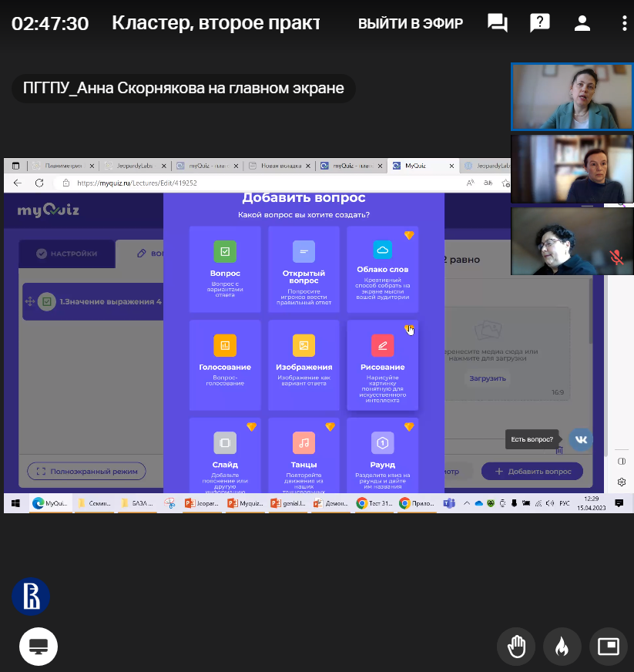The image size is (634, 672).
Task: Toggle picture-in-picture view icon
Action: pos(608,647)
